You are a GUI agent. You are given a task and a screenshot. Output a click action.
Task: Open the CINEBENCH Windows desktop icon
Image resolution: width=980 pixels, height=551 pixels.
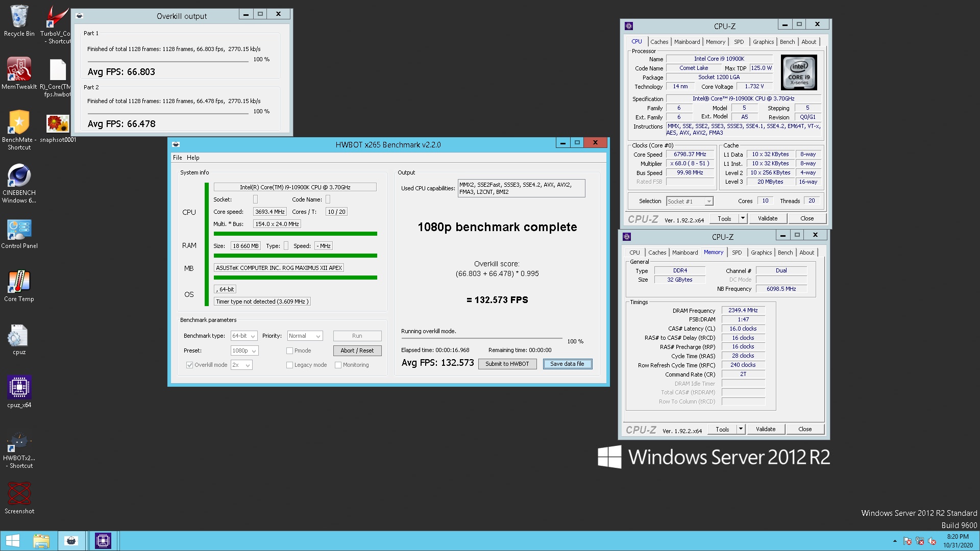(x=19, y=184)
